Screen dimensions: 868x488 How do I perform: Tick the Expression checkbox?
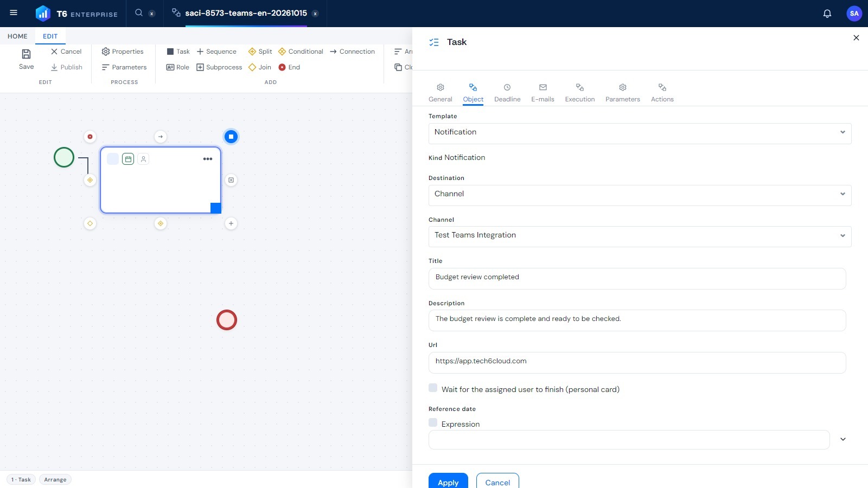433,422
